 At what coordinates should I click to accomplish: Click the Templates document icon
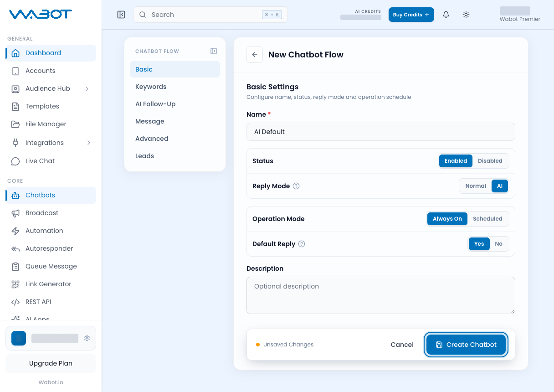[15, 106]
